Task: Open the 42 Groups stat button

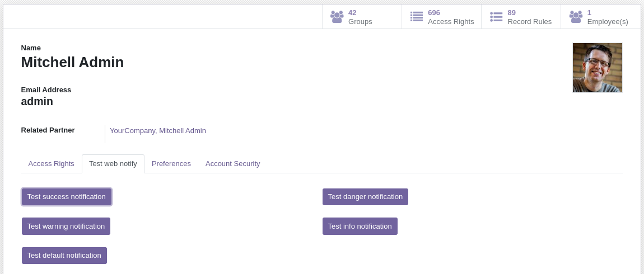Action: pyautogui.click(x=361, y=17)
